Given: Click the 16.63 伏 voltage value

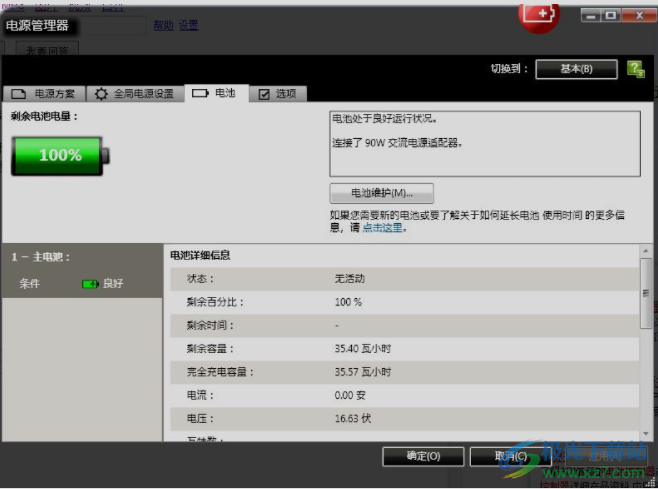Looking at the screenshot, I should point(352,418).
